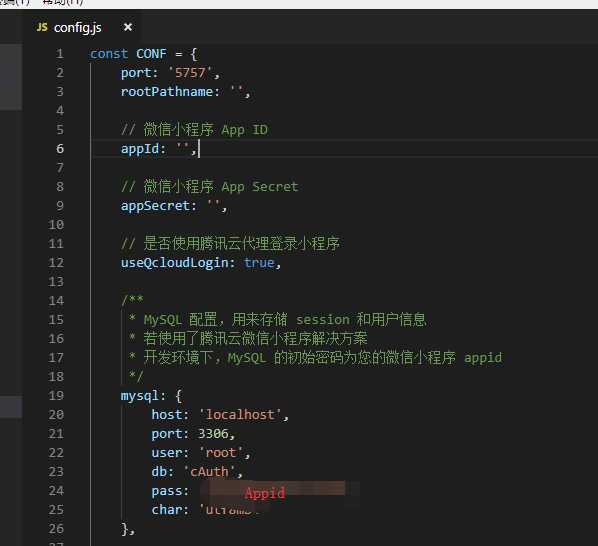The width and height of the screenshot is (598, 546).
Task: Click the 'const' keyword on line 1
Action: pos(109,54)
